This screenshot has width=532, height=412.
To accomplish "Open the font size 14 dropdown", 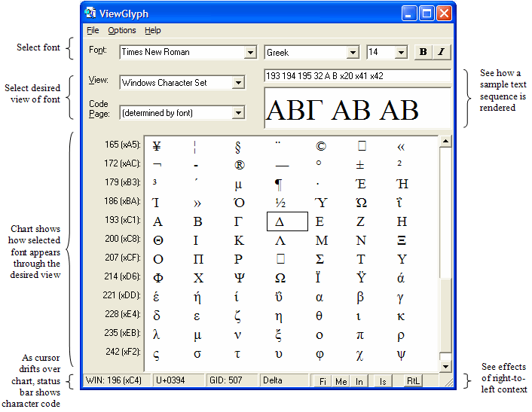I will [401, 53].
